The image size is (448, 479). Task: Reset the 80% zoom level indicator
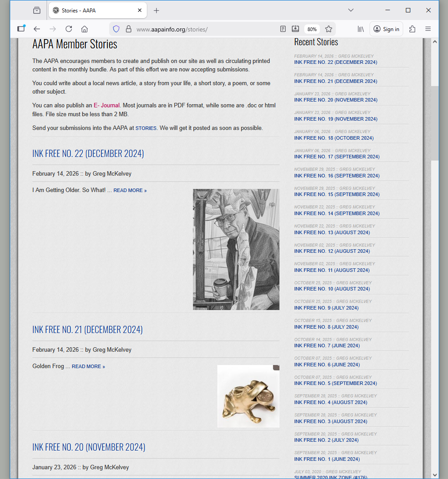(x=312, y=29)
